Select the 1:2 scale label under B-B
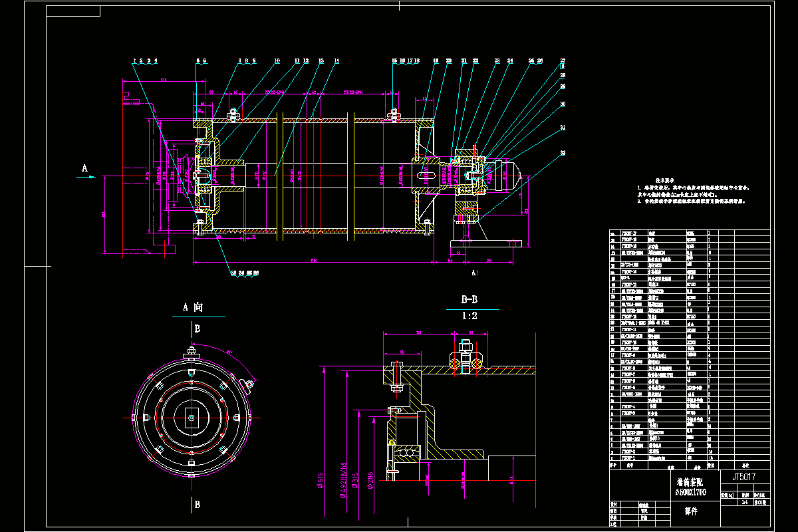 pos(470,316)
